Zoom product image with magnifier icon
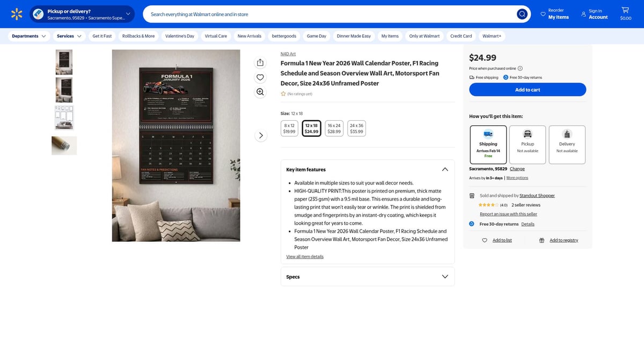 point(260,92)
